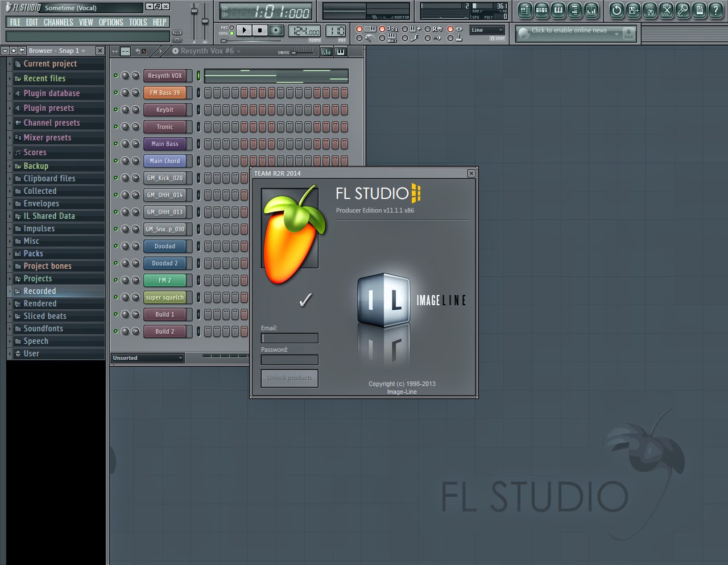Click the Email input field
Screen dimensions: 728x565
click(289, 338)
